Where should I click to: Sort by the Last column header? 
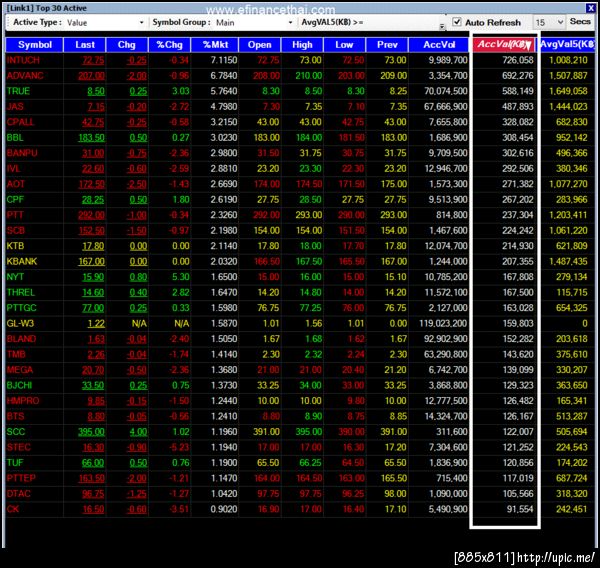pyautogui.click(x=85, y=45)
